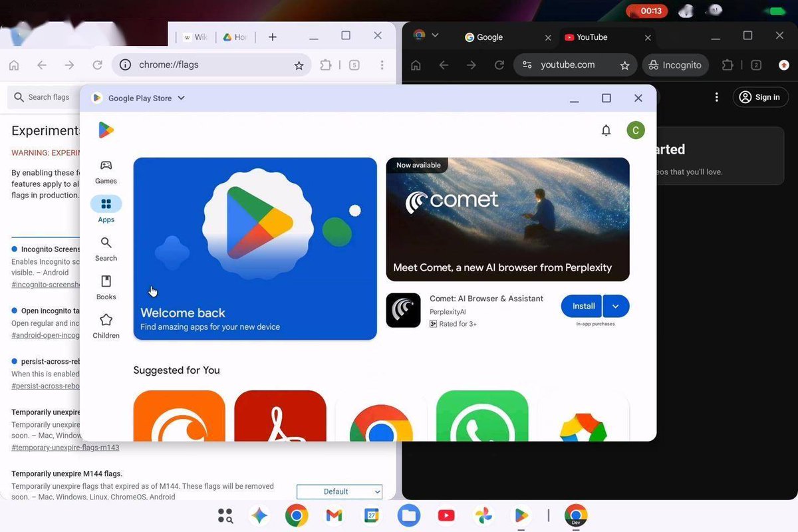Expand the Install options arrow
This screenshot has width=798, height=532.
pos(616,306)
